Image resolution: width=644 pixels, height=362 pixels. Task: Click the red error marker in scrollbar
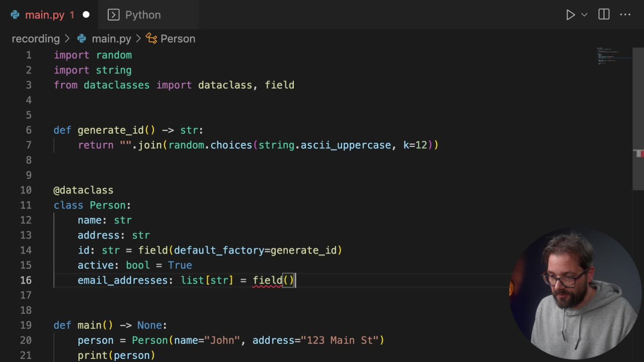coord(639,154)
